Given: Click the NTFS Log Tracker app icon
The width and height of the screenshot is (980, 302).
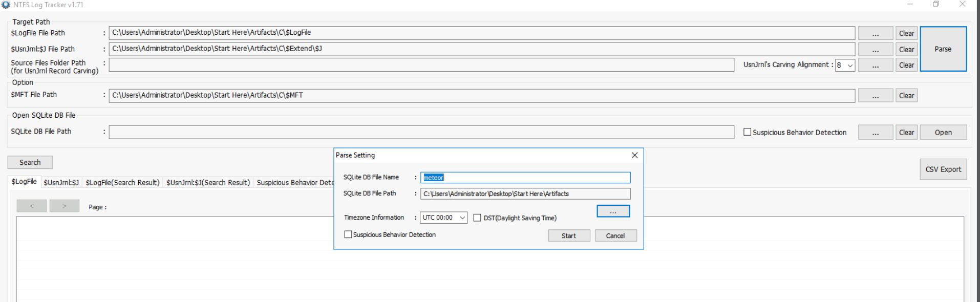Looking at the screenshot, I should 6,5.
